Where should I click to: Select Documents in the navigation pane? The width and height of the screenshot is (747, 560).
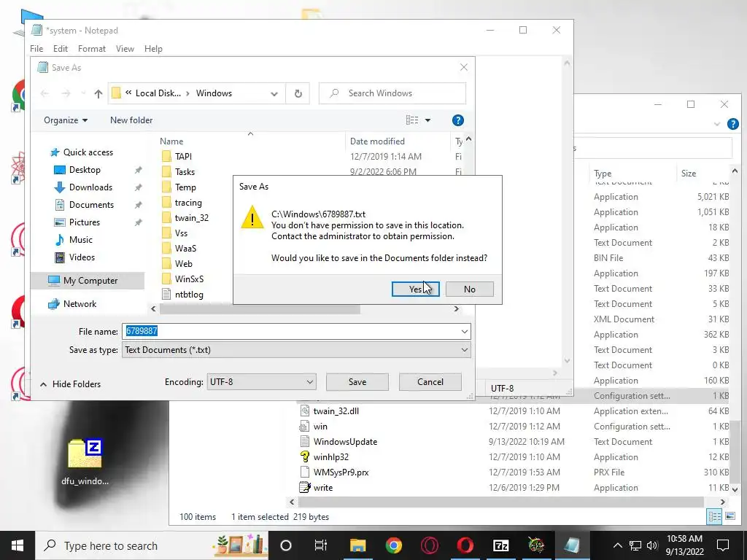click(91, 205)
